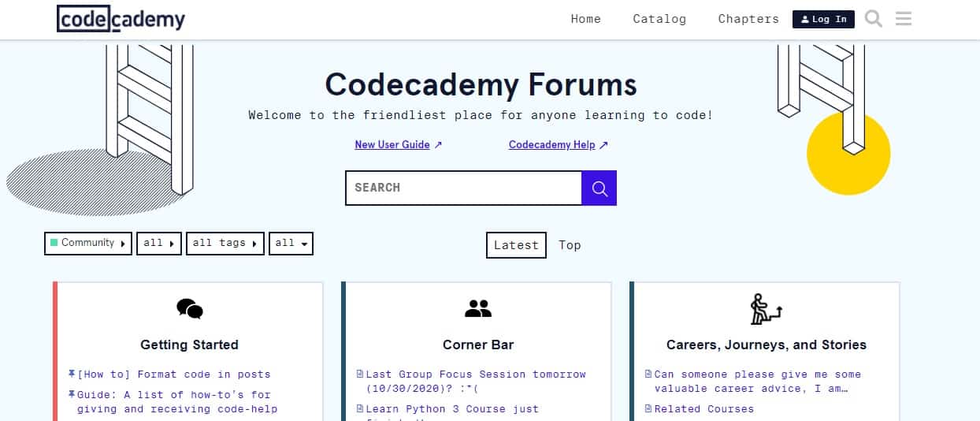The image size is (980, 421).
Task: Open the Getting Started category heading
Action: tap(189, 345)
